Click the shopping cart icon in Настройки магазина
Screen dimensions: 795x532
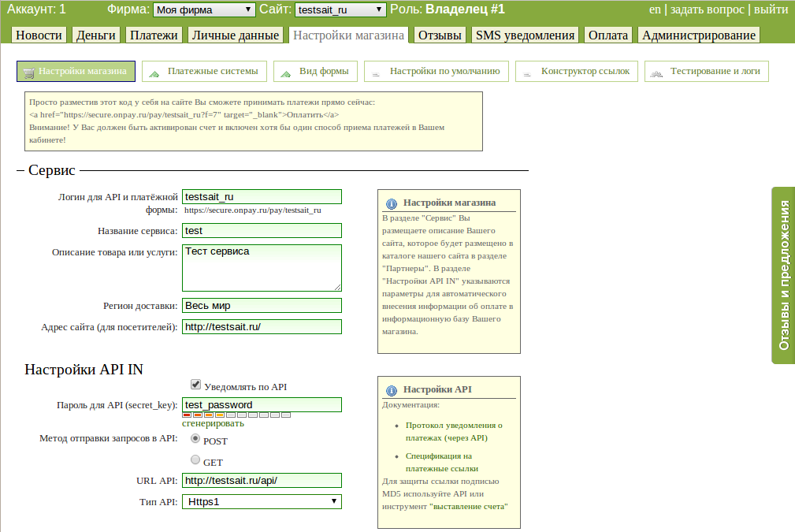(29, 72)
